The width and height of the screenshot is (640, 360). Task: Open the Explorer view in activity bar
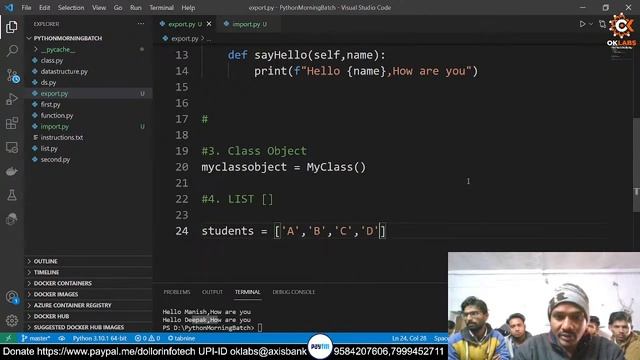(x=12, y=27)
